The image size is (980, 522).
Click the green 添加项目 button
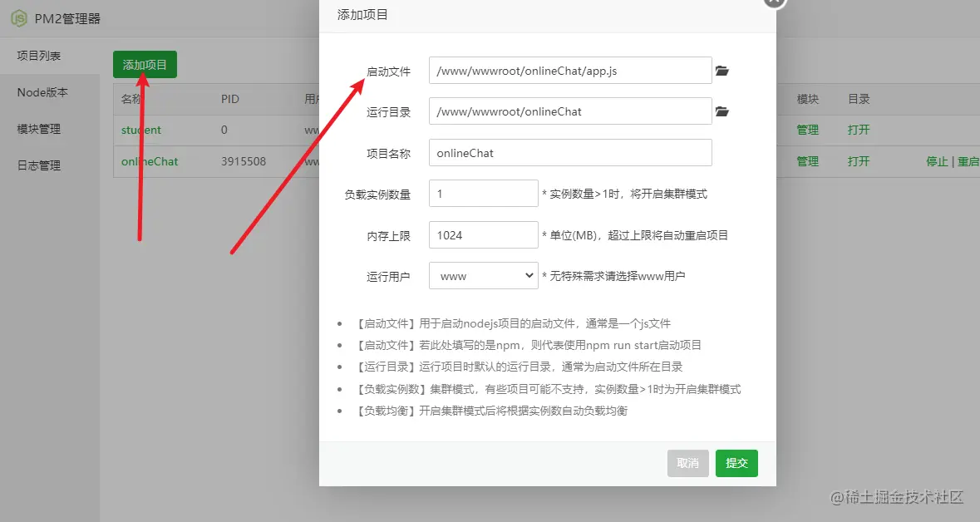[145, 64]
